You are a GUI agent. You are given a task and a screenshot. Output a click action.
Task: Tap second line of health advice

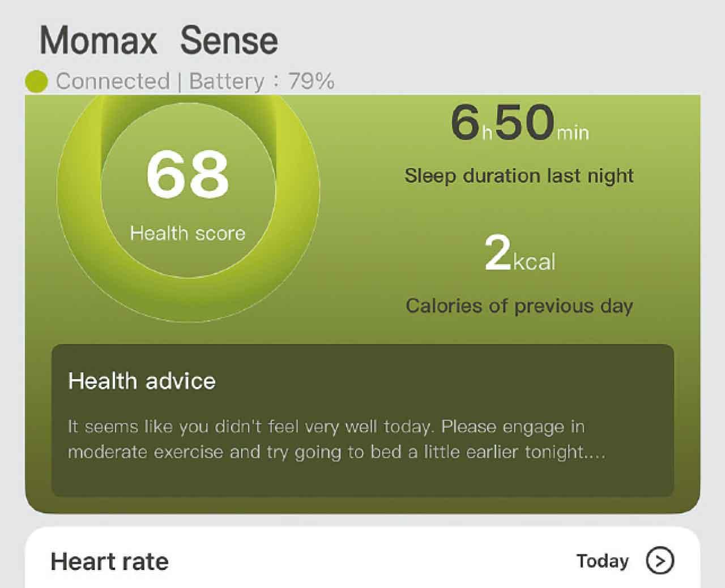pos(336,452)
